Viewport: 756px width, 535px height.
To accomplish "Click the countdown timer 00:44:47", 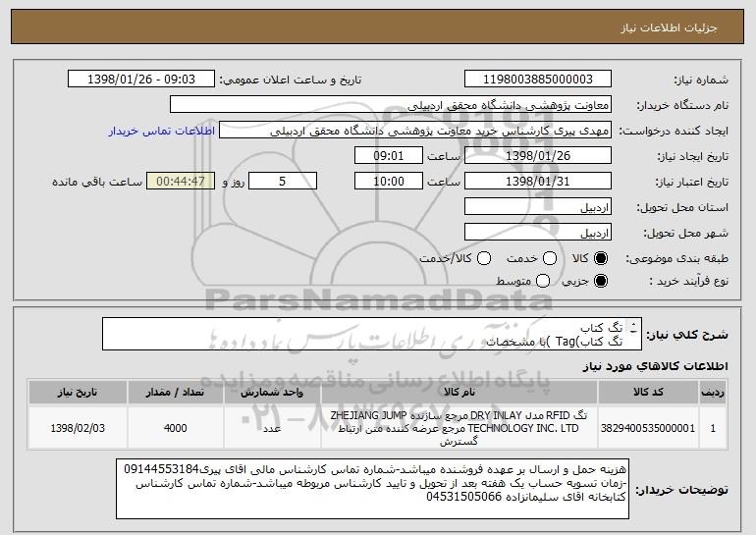I will (x=181, y=182).
